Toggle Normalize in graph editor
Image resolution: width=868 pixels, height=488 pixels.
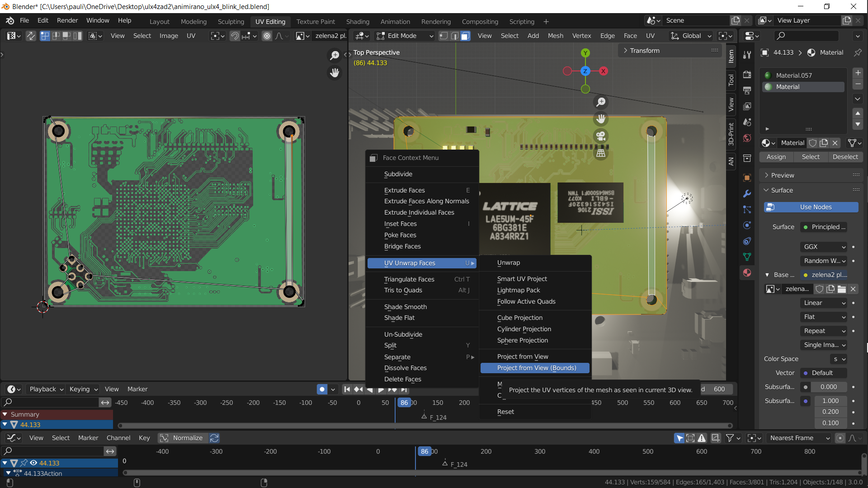coord(183,438)
